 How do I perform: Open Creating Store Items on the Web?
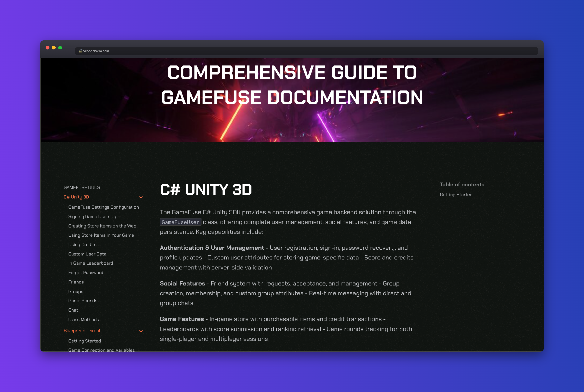point(102,226)
